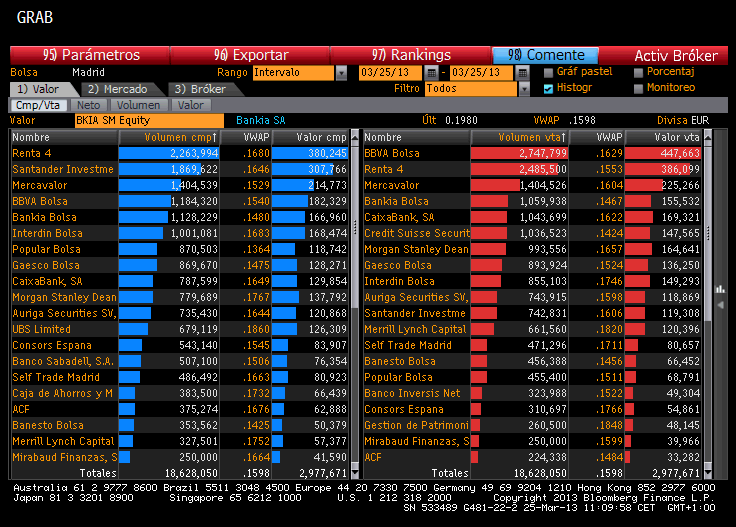Toggle the Histogr checkbox
This screenshot has width=736, height=527.
click(548, 89)
